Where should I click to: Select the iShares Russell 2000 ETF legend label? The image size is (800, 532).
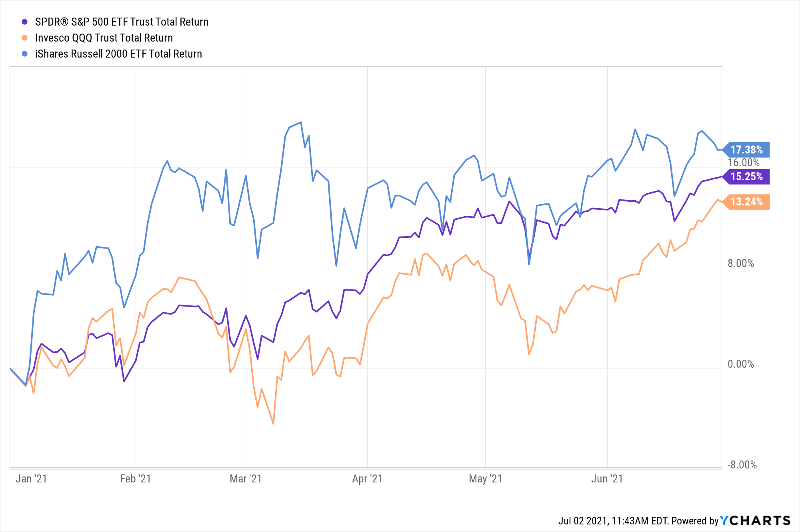coord(118,54)
